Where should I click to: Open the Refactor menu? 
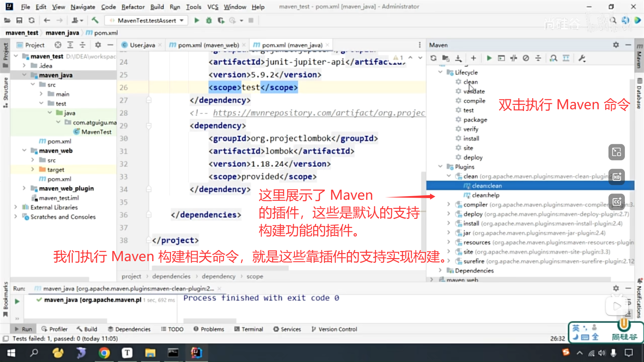point(133,7)
